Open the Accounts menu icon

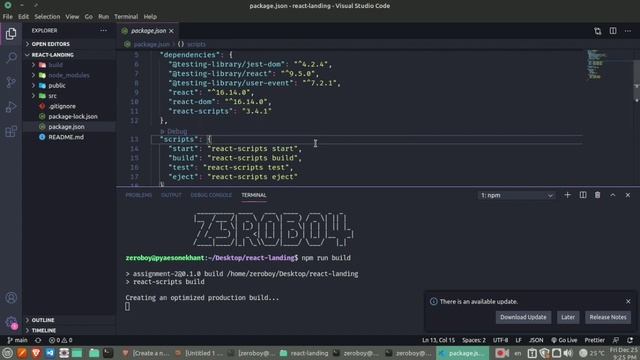(x=11, y=298)
